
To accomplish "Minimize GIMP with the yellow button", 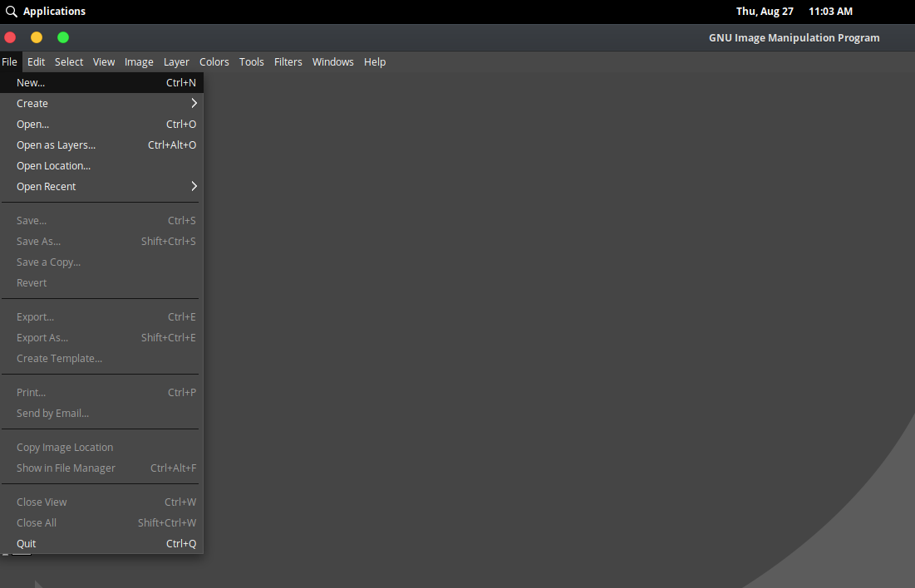I will coord(37,38).
